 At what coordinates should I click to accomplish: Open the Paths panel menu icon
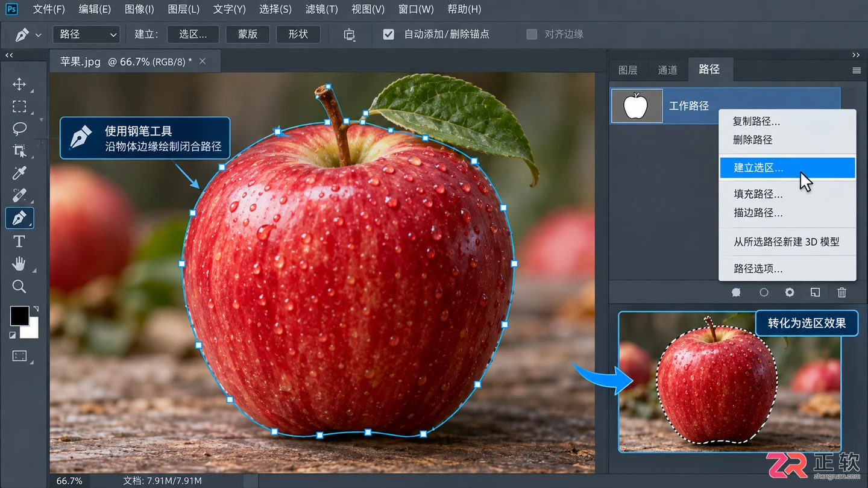[857, 70]
